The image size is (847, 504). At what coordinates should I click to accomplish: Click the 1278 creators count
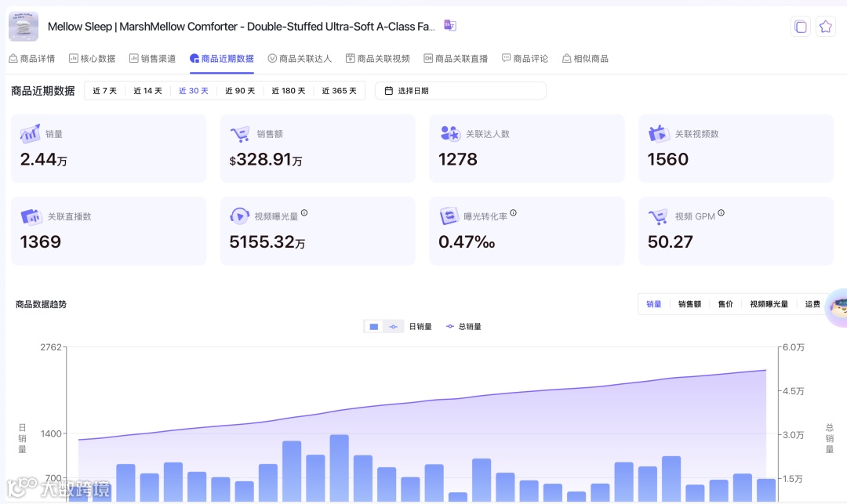pos(458,159)
